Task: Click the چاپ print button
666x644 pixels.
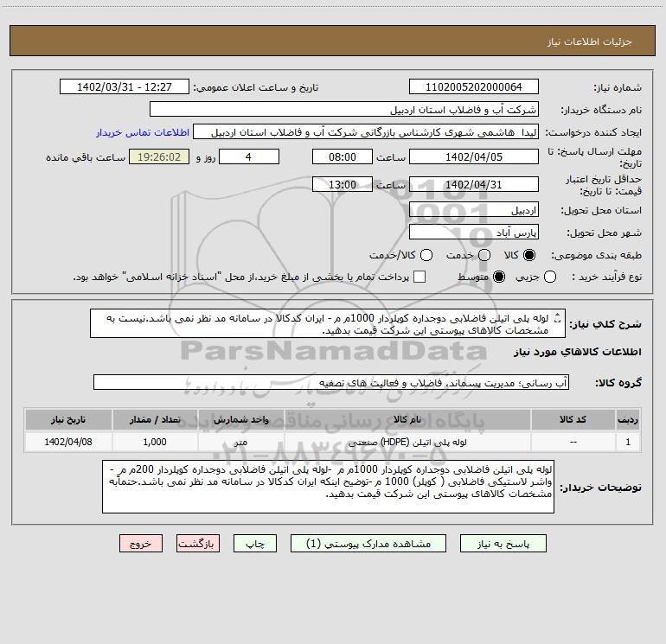Action: click(255, 544)
